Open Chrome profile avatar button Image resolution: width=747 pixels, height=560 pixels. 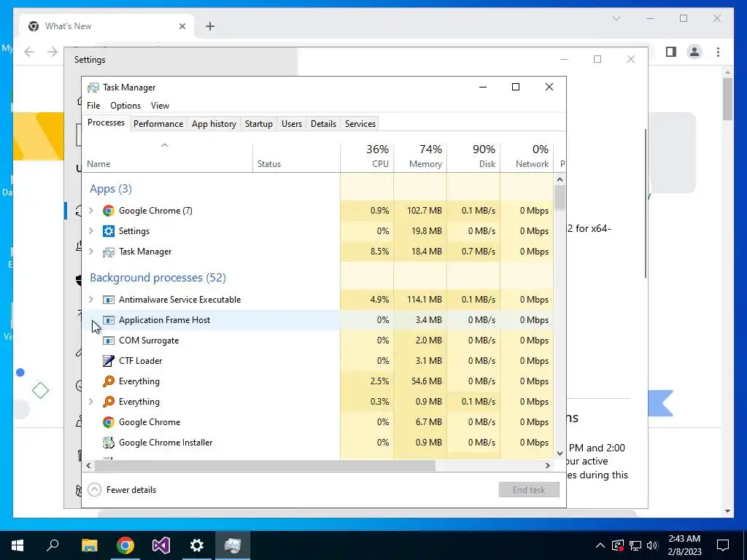pyautogui.click(x=694, y=52)
